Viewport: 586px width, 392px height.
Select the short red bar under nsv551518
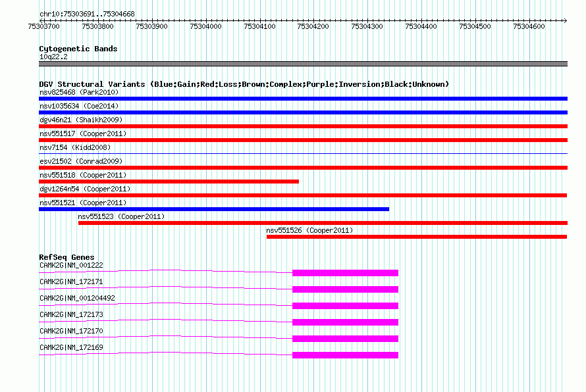169,182
